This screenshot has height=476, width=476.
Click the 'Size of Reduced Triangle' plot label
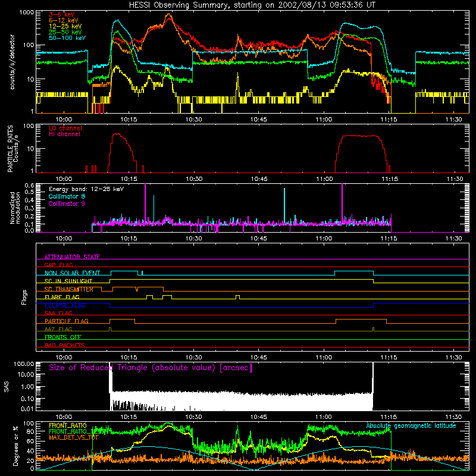[151, 368]
